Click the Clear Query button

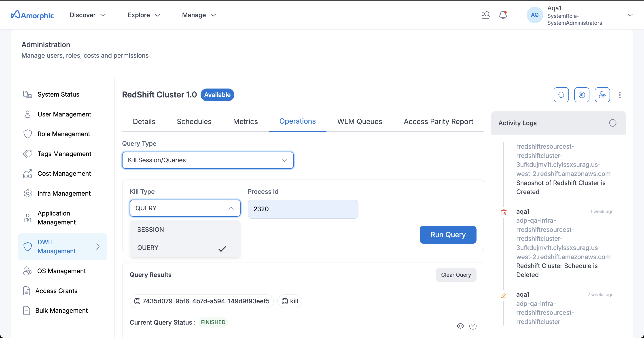[456, 275]
